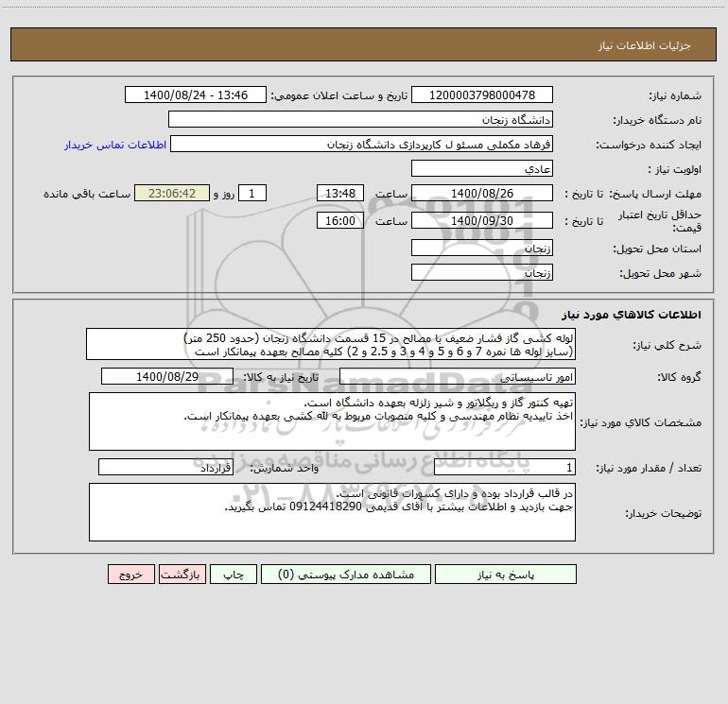
Task: Click the label 'اولویت نیاز :'
Action: (x=675, y=169)
